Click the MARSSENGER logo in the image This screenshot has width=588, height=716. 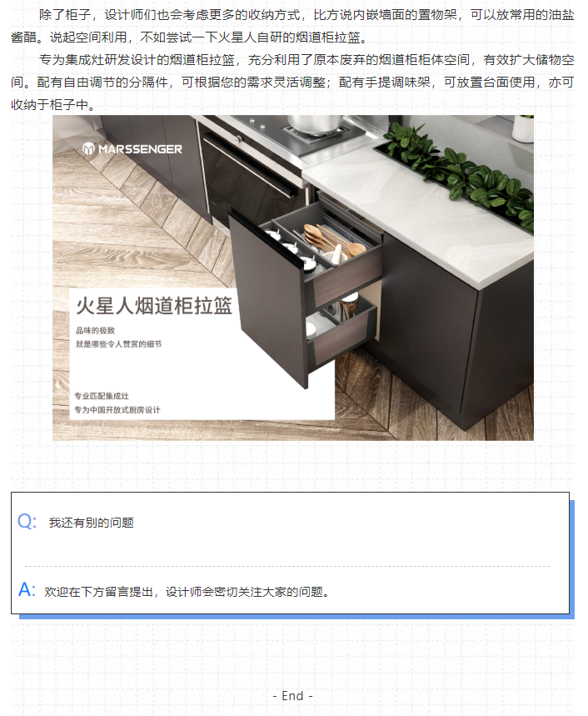(132, 149)
